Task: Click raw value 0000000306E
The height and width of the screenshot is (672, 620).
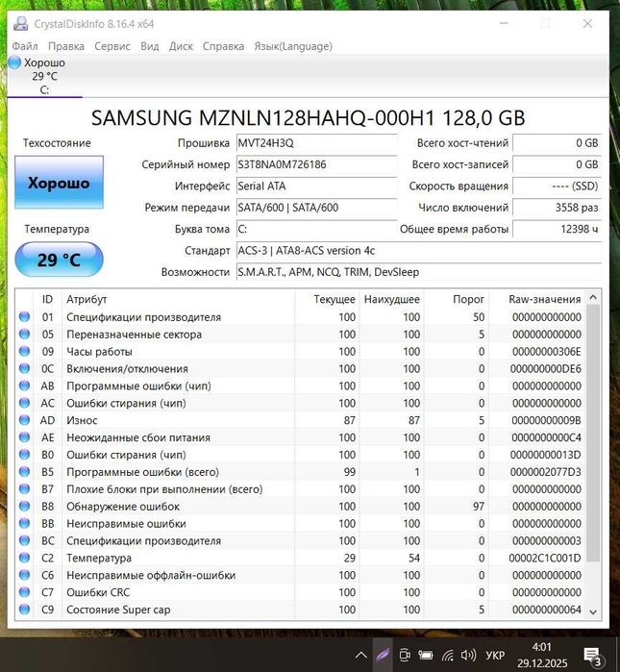Action: click(546, 352)
